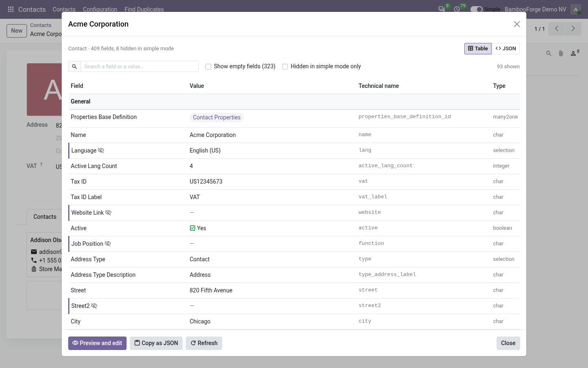
Task: Go to the previous record arrow
Action: click(x=557, y=29)
